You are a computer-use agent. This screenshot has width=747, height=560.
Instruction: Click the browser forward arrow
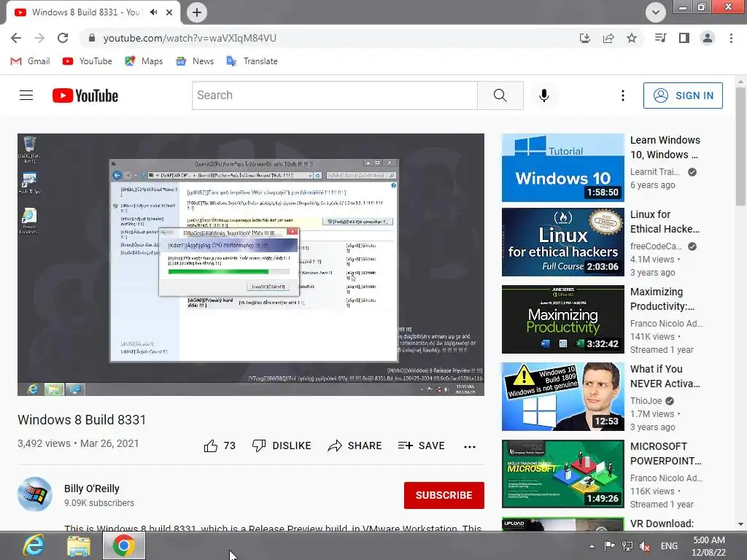pyautogui.click(x=39, y=38)
